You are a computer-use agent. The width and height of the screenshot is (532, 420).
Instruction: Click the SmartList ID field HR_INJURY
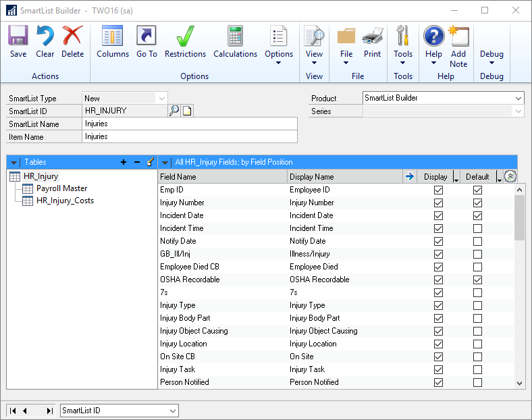[x=124, y=111]
